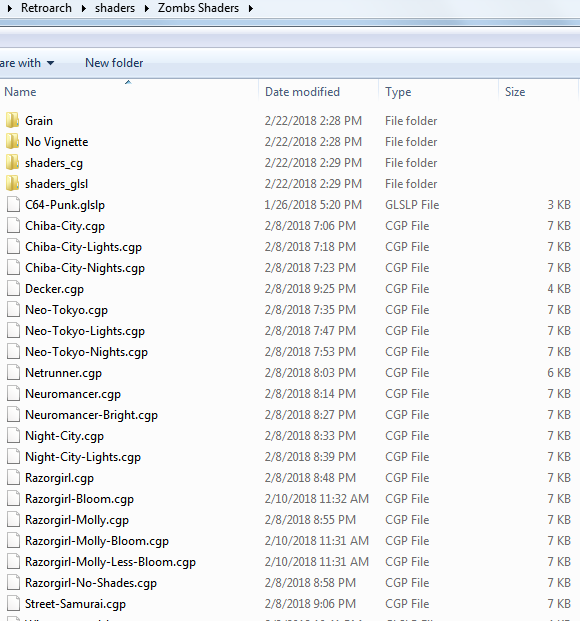Click icon of Razorgirl-Molly-Less-Bloom.cgp
The width and height of the screenshot is (580, 621).
13,561
